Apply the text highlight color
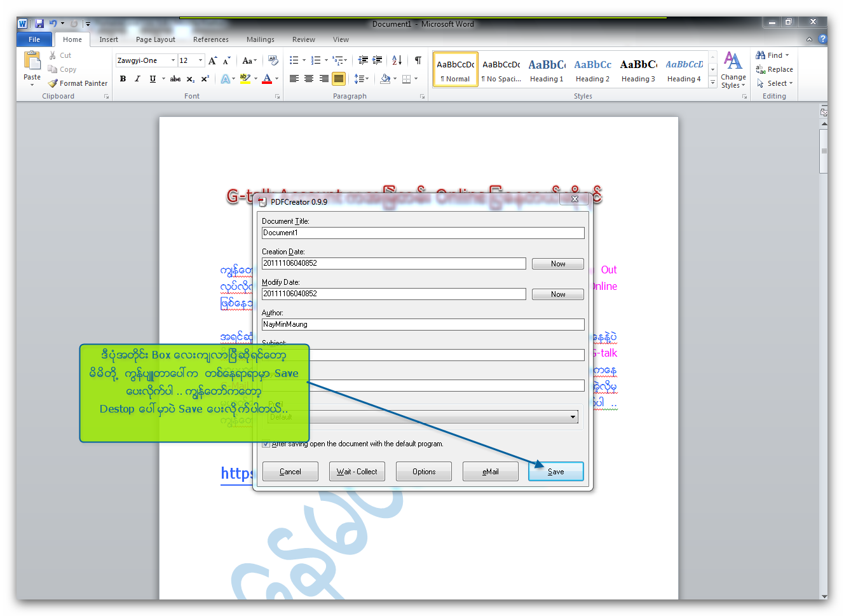This screenshot has width=844, height=616. tap(245, 79)
